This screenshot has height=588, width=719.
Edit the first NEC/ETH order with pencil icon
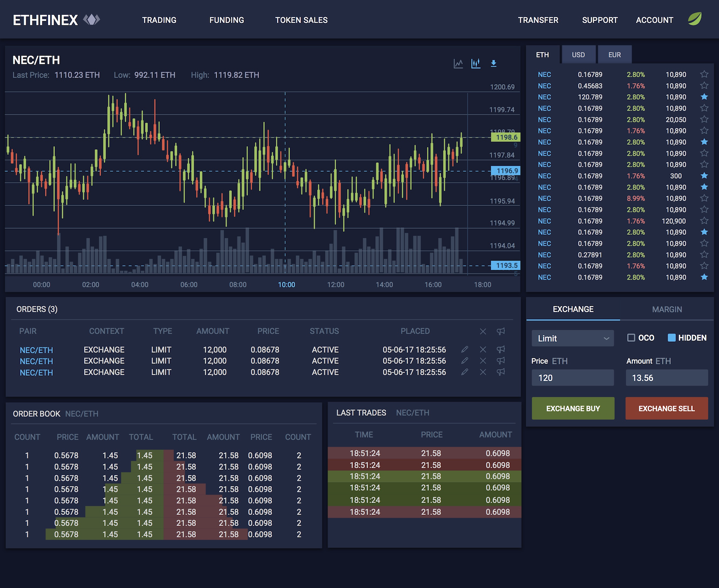pyautogui.click(x=465, y=350)
